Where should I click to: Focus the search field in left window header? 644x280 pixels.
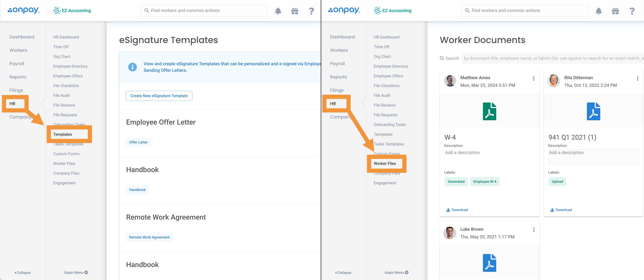tap(204, 11)
